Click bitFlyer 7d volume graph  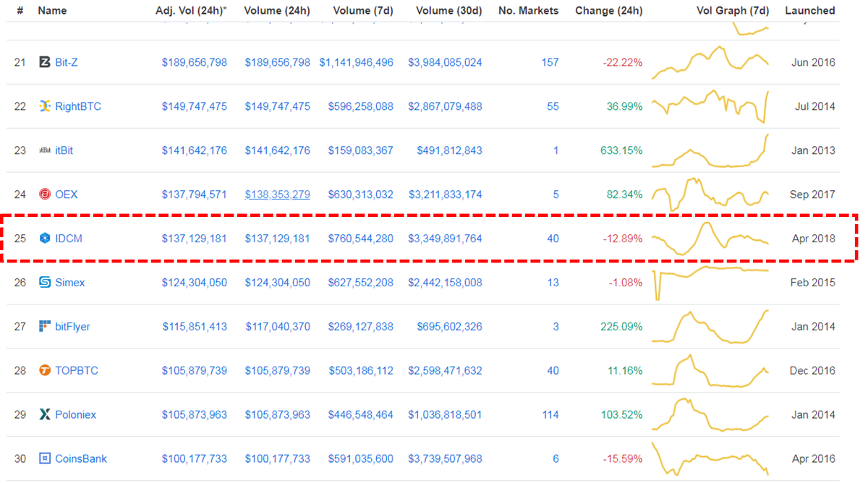point(710,326)
